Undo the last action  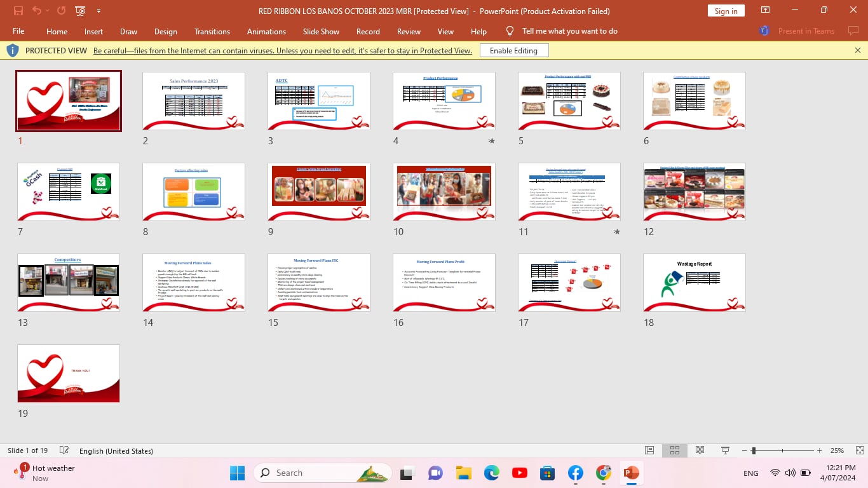coord(36,11)
